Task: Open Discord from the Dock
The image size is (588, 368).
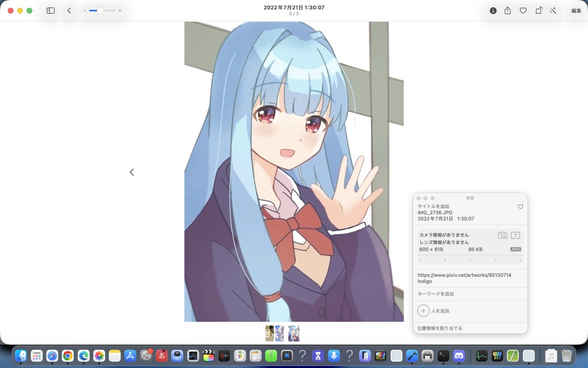Action: 459,355
